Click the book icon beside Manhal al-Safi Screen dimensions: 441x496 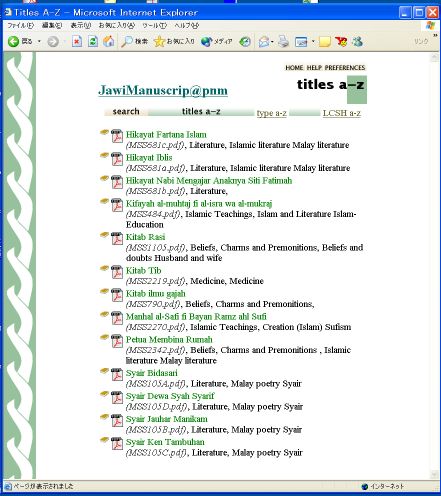(x=105, y=314)
